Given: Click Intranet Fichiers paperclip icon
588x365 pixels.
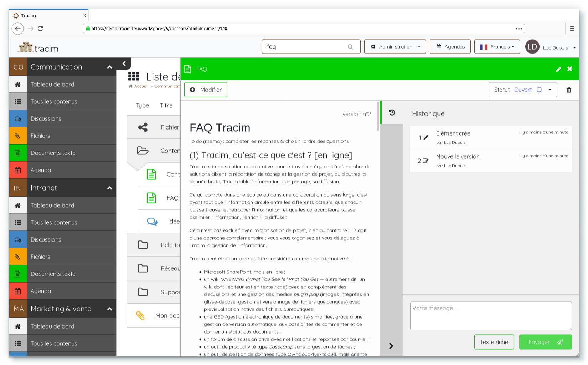Looking at the screenshot, I should [18, 257].
